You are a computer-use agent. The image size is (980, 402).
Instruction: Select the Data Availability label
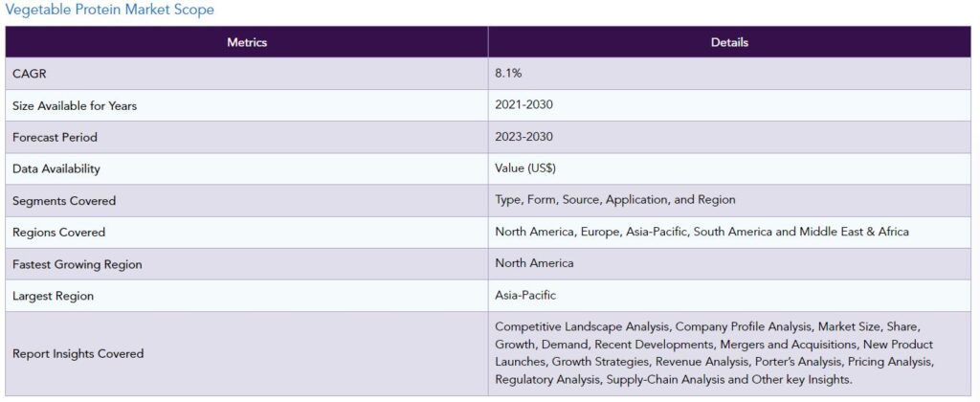click(56, 168)
